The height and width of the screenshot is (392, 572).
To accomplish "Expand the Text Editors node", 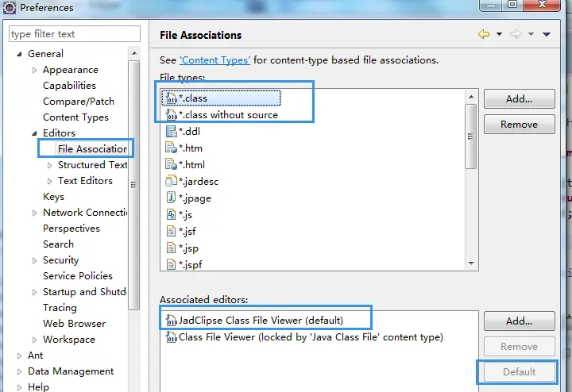I will point(49,181).
